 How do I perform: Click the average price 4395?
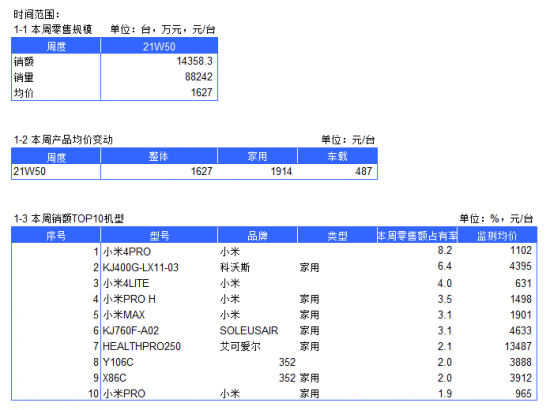tap(521, 266)
